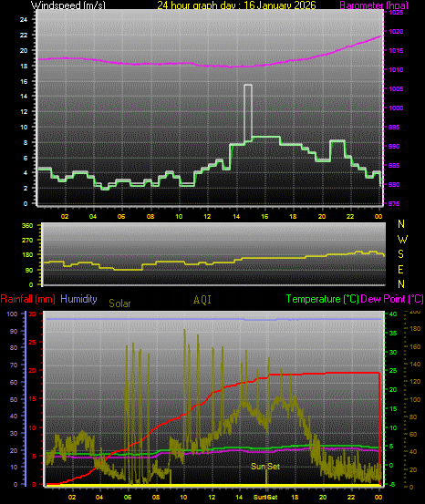The image size is (425, 504).
Task: Click the green 25 temperature axis value
Action: pos(393,371)
